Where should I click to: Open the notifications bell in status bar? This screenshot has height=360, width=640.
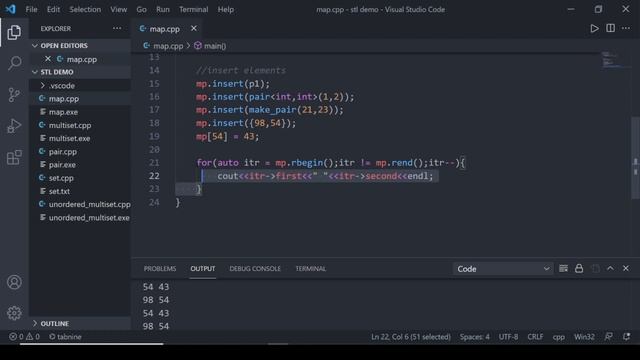pyautogui.click(x=626, y=336)
